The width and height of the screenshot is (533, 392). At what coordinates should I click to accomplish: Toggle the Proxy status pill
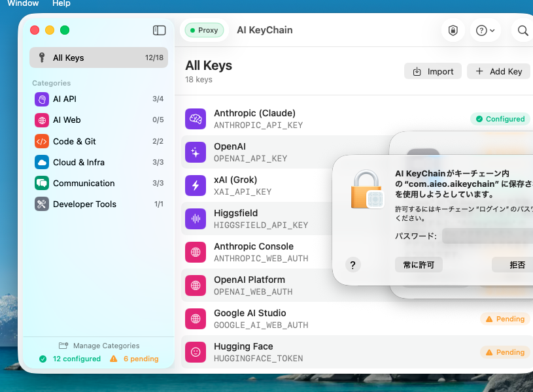click(204, 30)
